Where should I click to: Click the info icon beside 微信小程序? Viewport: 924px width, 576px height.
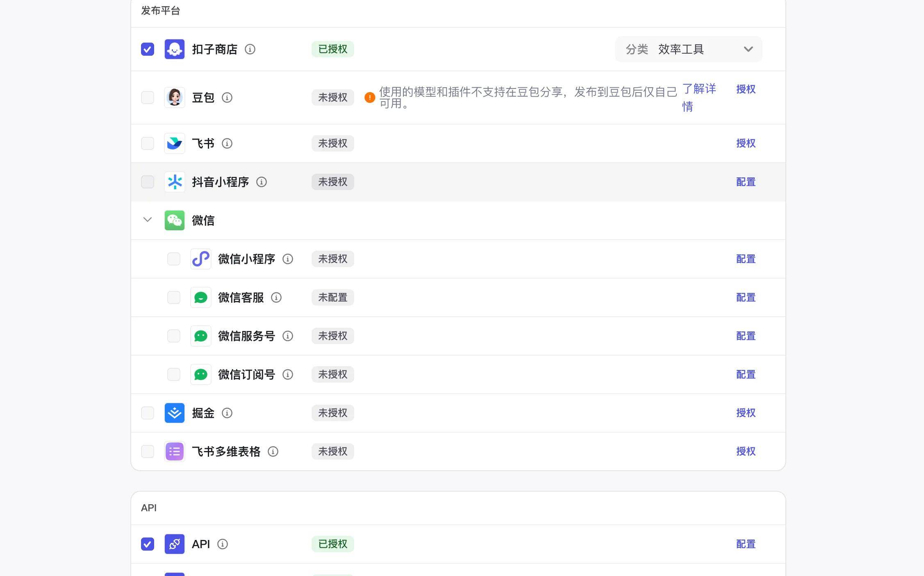(288, 259)
